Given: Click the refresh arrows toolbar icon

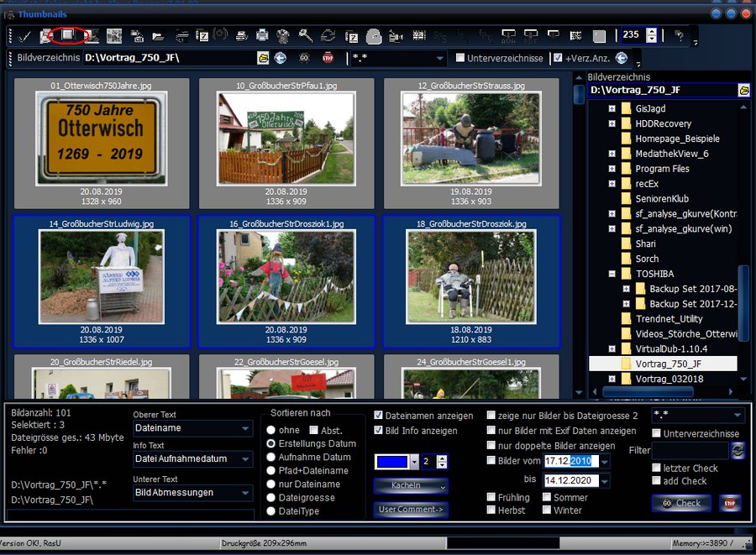Looking at the screenshot, I should (x=328, y=36).
